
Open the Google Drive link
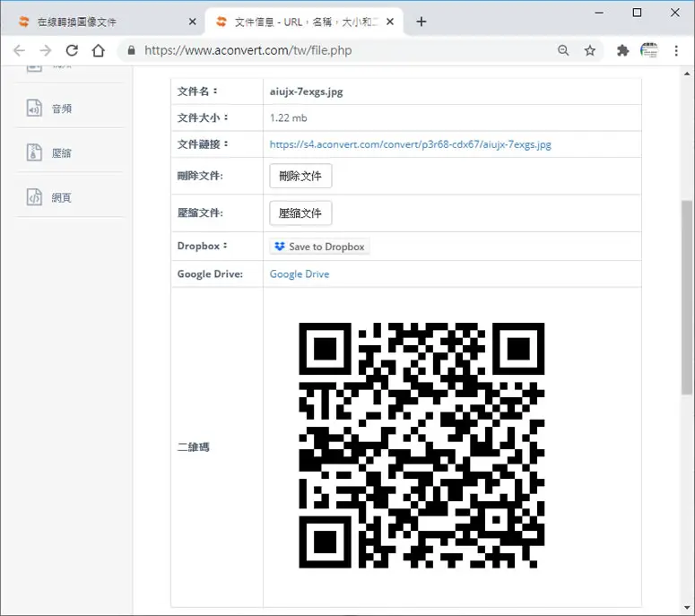pyautogui.click(x=300, y=273)
